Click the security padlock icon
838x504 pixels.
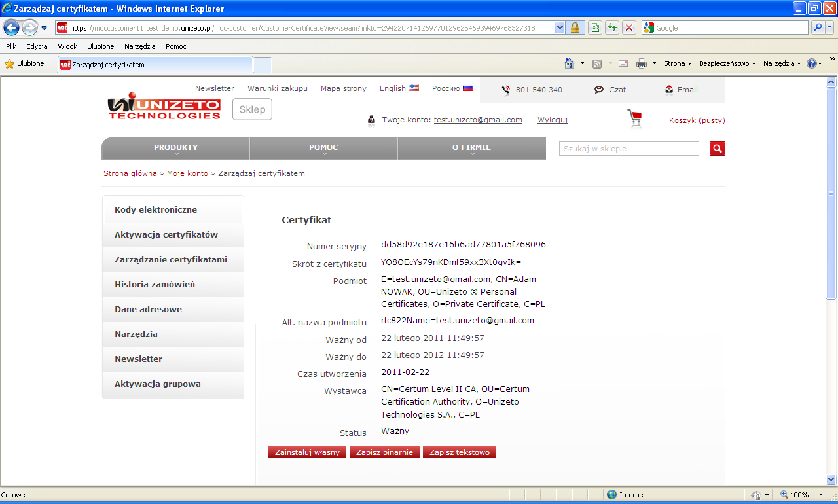click(x=575, y=28)
